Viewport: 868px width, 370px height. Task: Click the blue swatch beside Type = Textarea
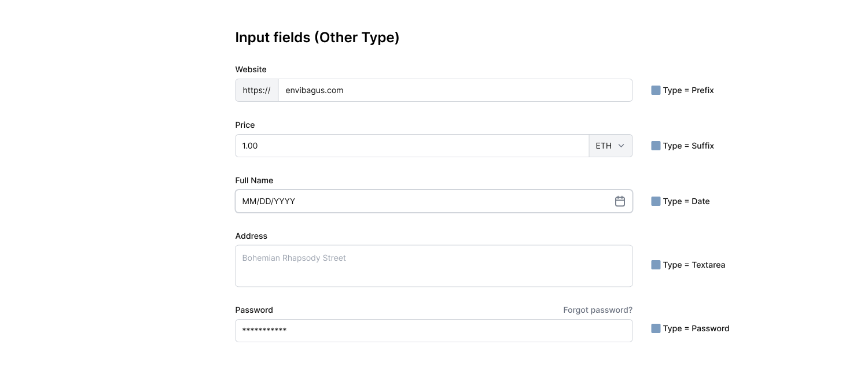click(654, 265)
